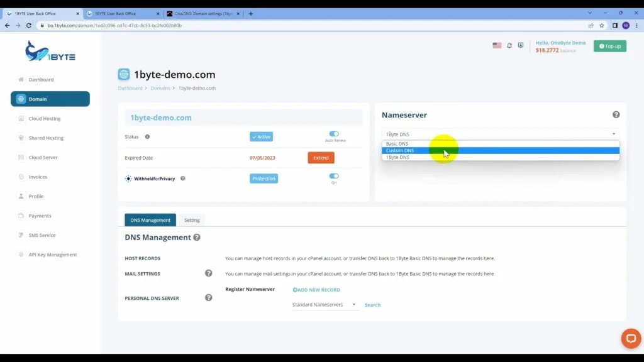Follow the Dashboard breadcrumb link
Screen dimensions: 644x362
tap(130, 88)
